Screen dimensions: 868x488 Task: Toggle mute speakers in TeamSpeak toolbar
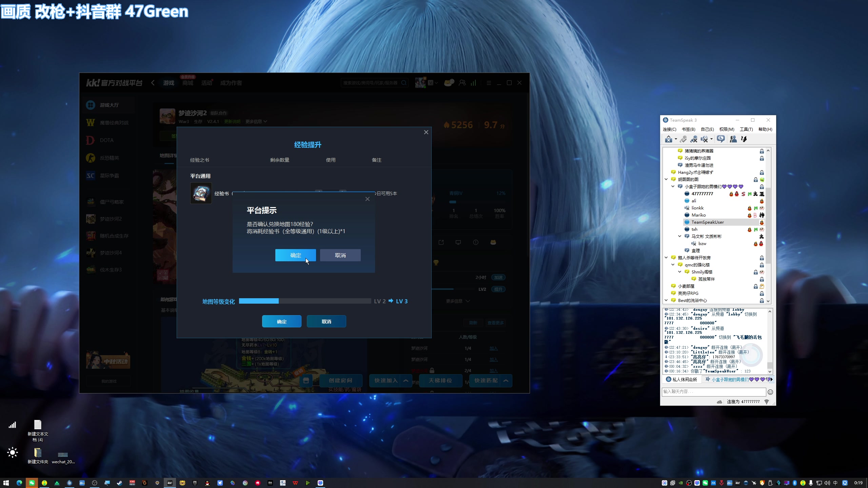pyautogui.click(x=704, y=139)
